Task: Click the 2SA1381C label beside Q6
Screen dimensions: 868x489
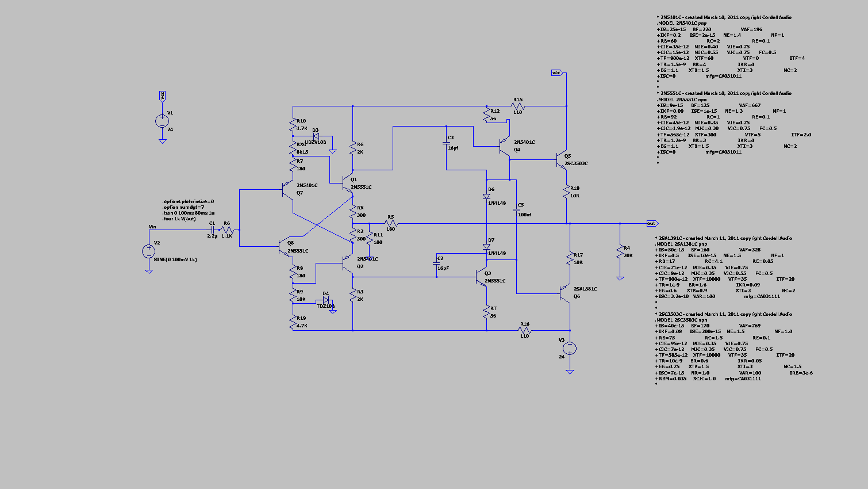Action: 585,289
